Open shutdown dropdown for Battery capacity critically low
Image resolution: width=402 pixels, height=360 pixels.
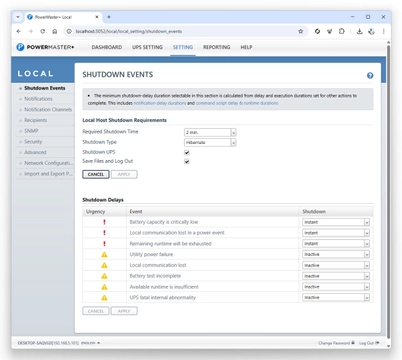pos(336,222)
